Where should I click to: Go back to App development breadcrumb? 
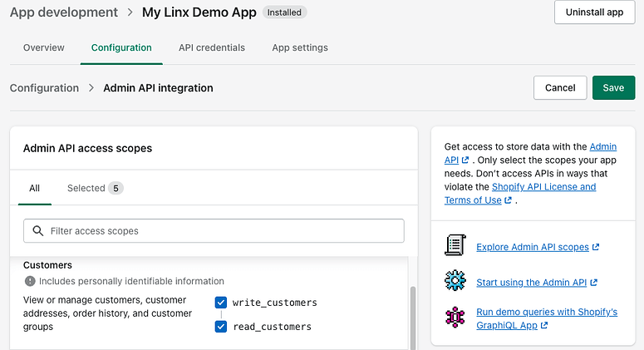64,12
